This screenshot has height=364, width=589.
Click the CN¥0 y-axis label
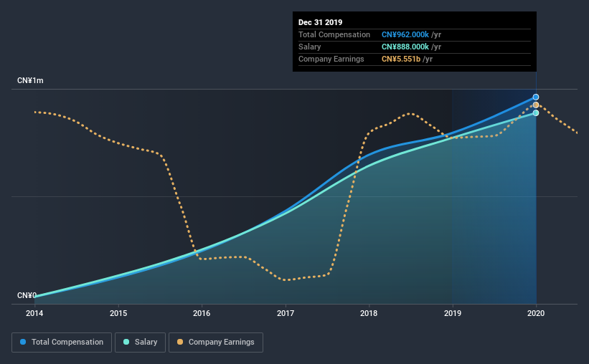27,296
